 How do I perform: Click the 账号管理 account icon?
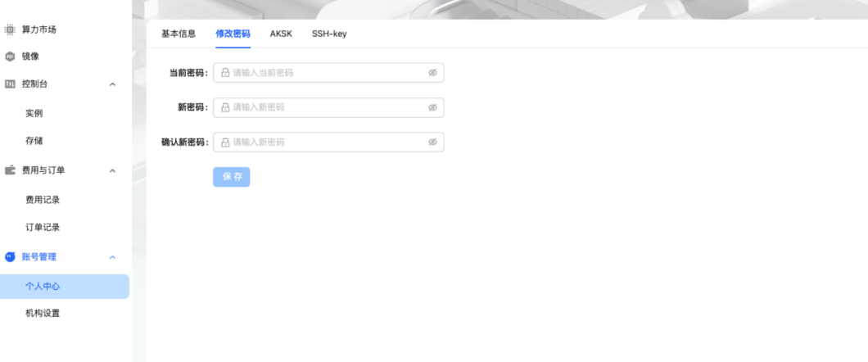pos(10,256)
